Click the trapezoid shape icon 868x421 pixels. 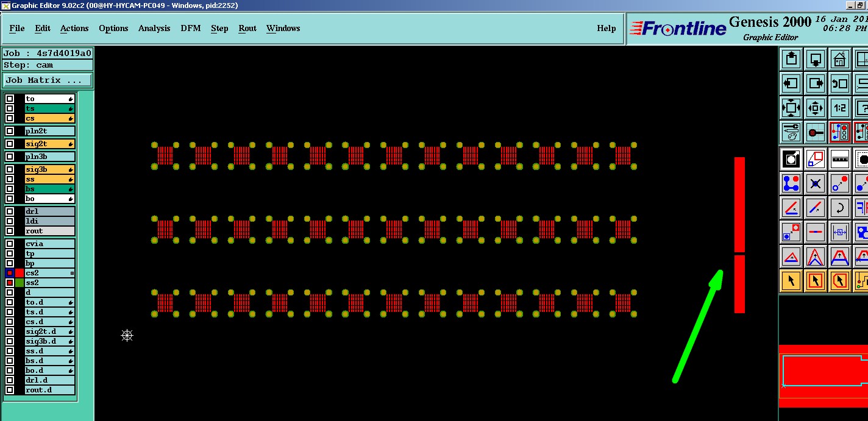[x=840, y=256]
